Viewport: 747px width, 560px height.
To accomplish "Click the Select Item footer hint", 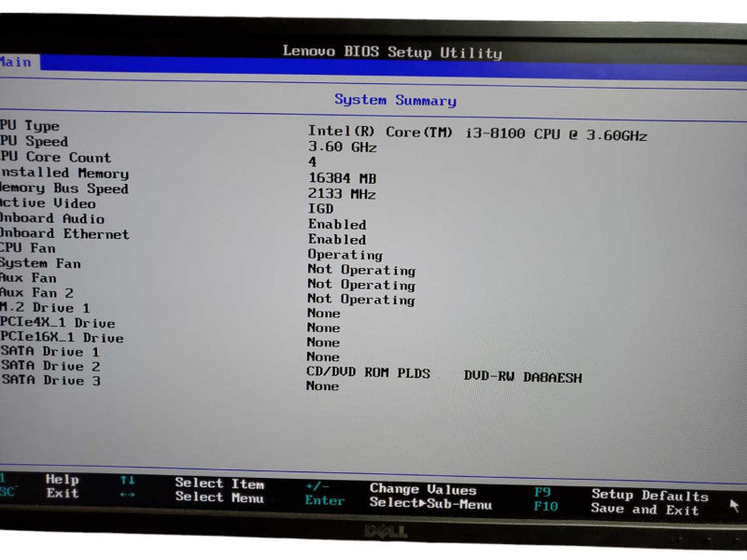I will 219,483.
